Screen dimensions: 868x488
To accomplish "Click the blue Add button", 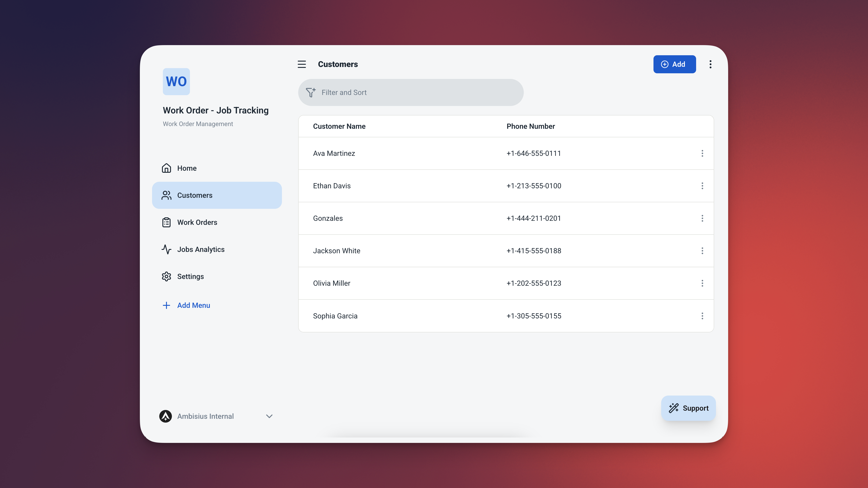I will [674, 64].
